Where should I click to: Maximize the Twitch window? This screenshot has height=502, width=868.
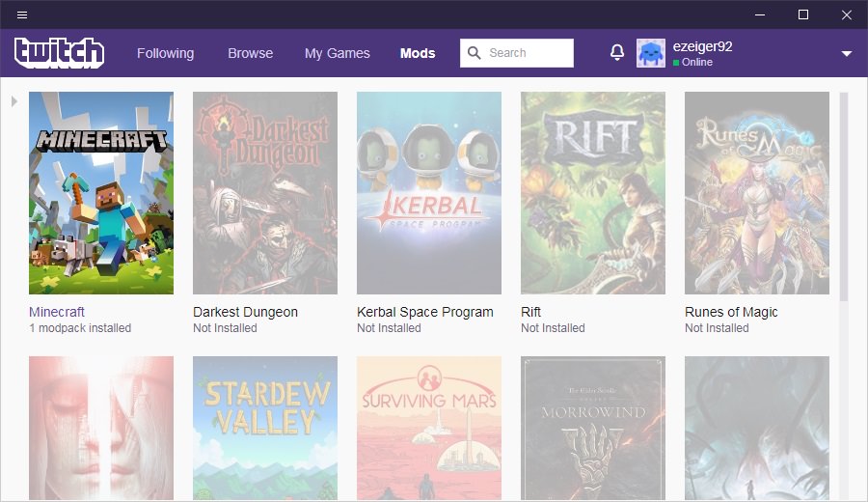click(x=803, y=14)
